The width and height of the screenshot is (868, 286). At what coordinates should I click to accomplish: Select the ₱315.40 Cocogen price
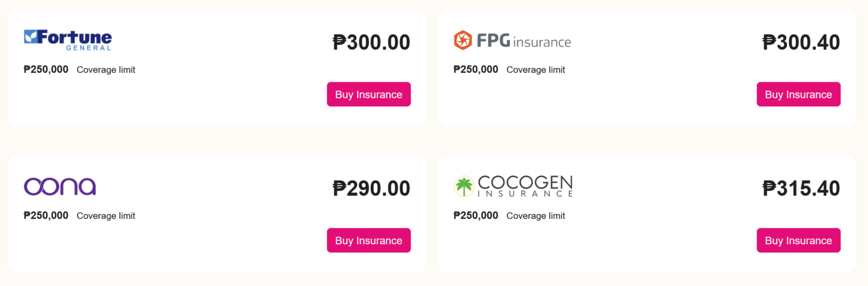point(801,188)
